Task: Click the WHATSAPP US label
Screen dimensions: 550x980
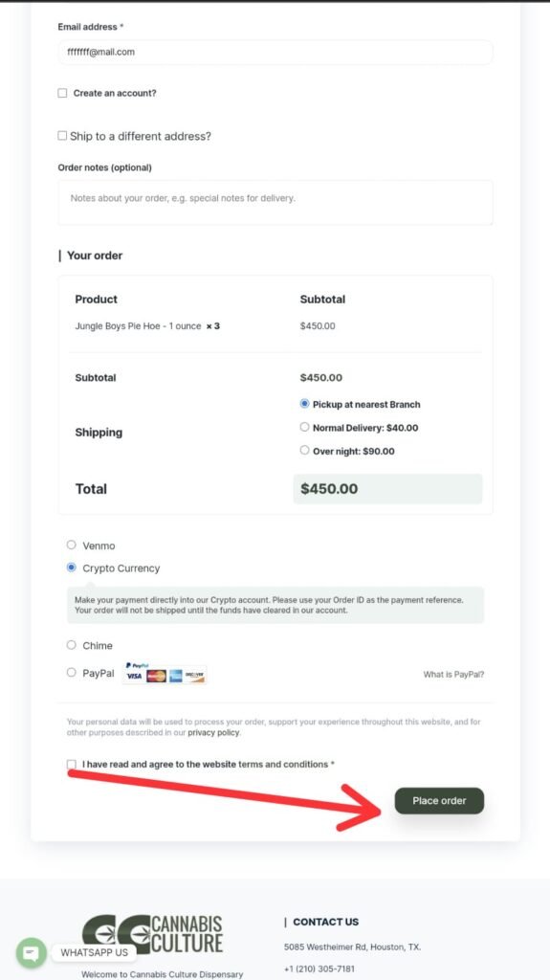Action: (x=95, y=952)
